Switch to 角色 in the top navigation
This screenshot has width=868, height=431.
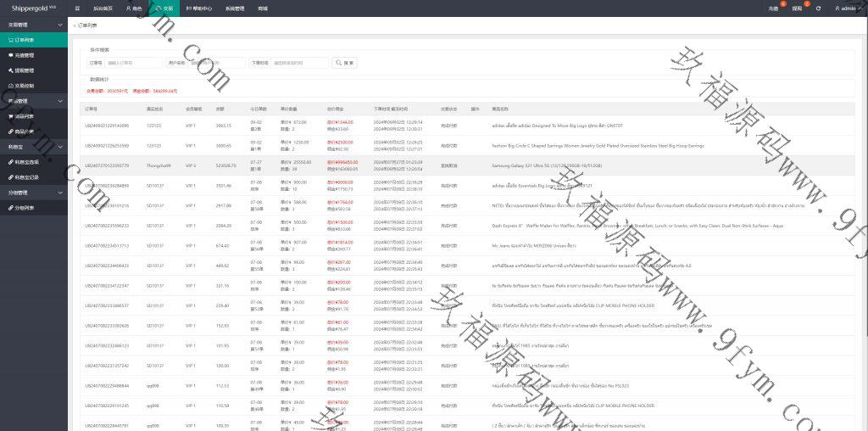click(x=134, y=8)
